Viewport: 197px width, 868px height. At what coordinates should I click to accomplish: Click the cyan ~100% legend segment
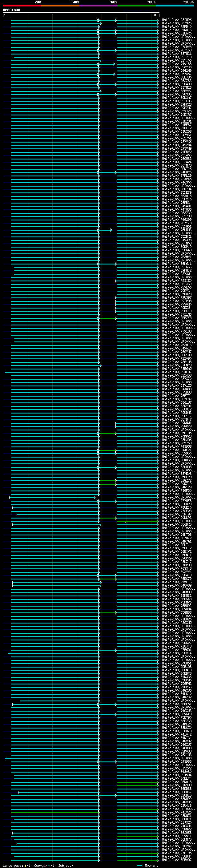click(x=175, y=6)
